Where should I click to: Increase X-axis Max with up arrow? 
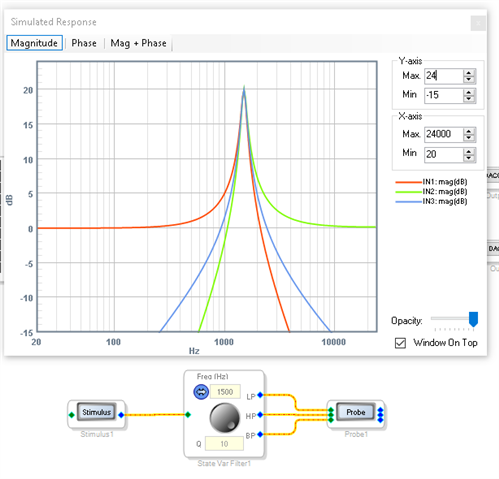(x=469, y=131)
